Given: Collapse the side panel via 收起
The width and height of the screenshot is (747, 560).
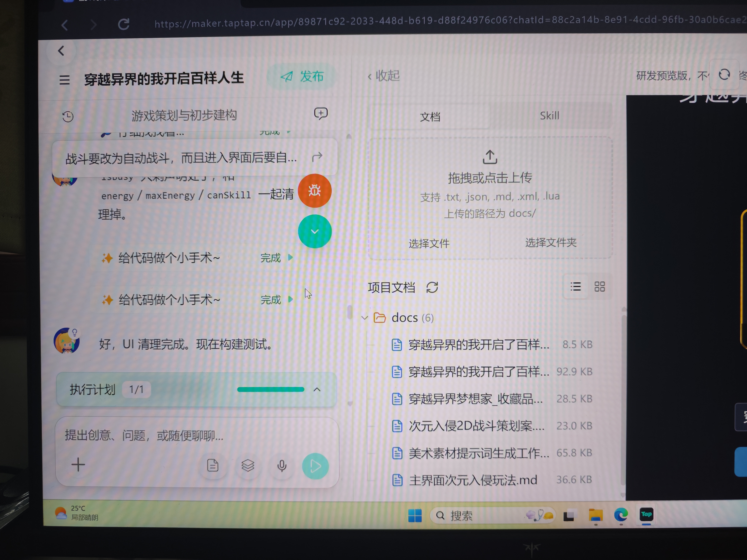Looking at the screenshot, I should (x=384, y=76).
